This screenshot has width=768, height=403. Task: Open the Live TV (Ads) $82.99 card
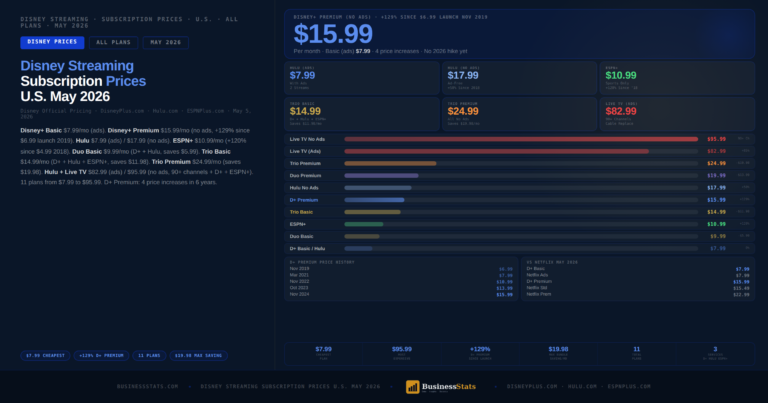pyautogui.click(x=677, y=114)
